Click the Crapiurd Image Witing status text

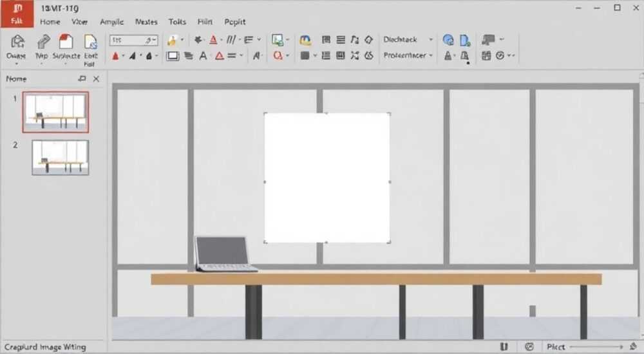[45, 347]
